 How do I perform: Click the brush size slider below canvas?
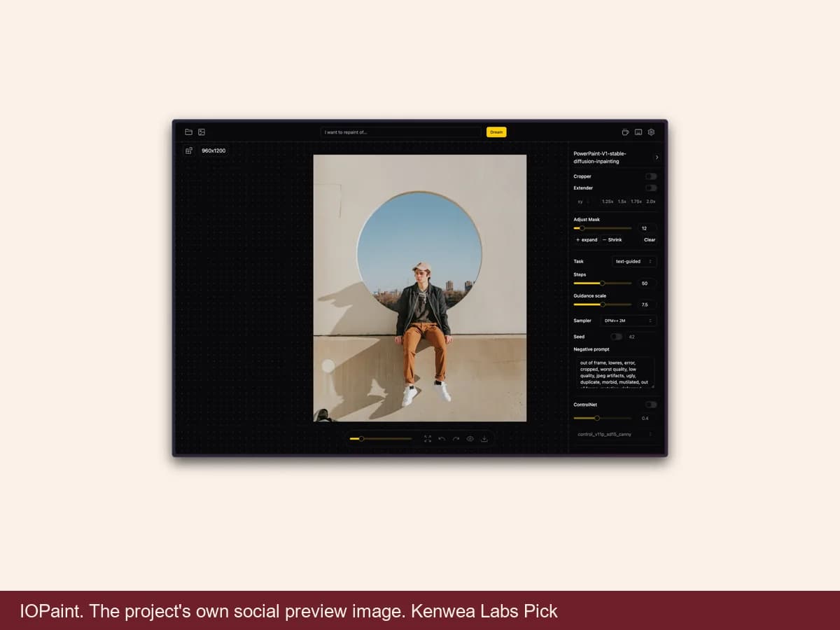click(381, 439)
